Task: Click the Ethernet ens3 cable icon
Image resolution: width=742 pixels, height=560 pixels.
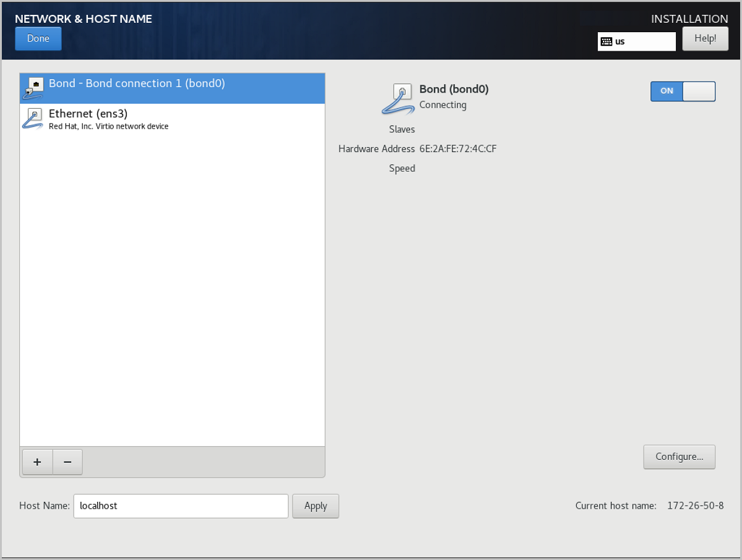Action: [33, 118]
